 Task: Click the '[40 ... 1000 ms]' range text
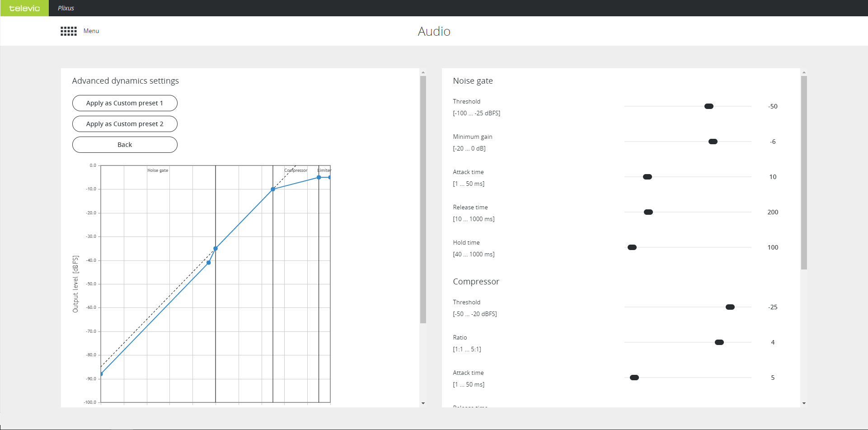point(474,255)
